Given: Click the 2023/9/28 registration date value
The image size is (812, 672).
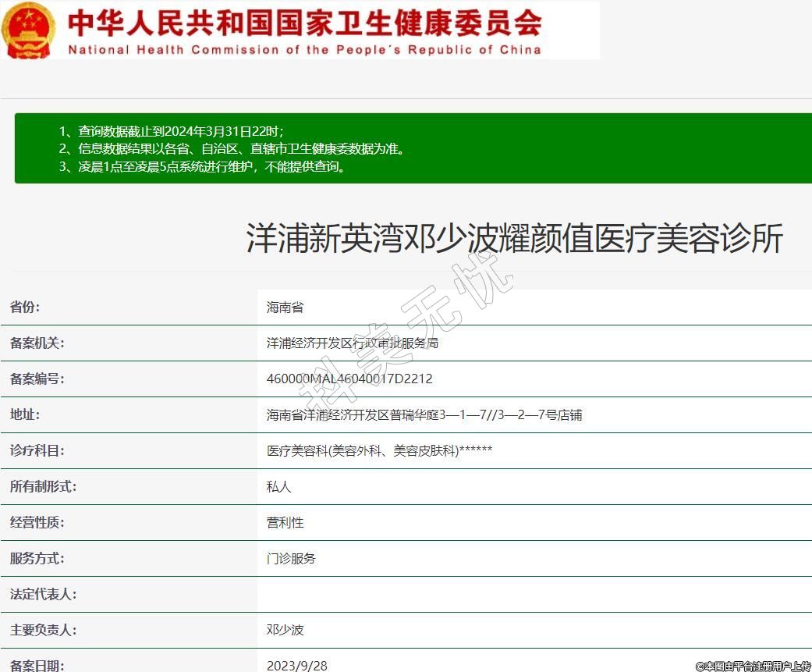Looking at the screenshot, I should pyautogui.click(x=296, y=666).
